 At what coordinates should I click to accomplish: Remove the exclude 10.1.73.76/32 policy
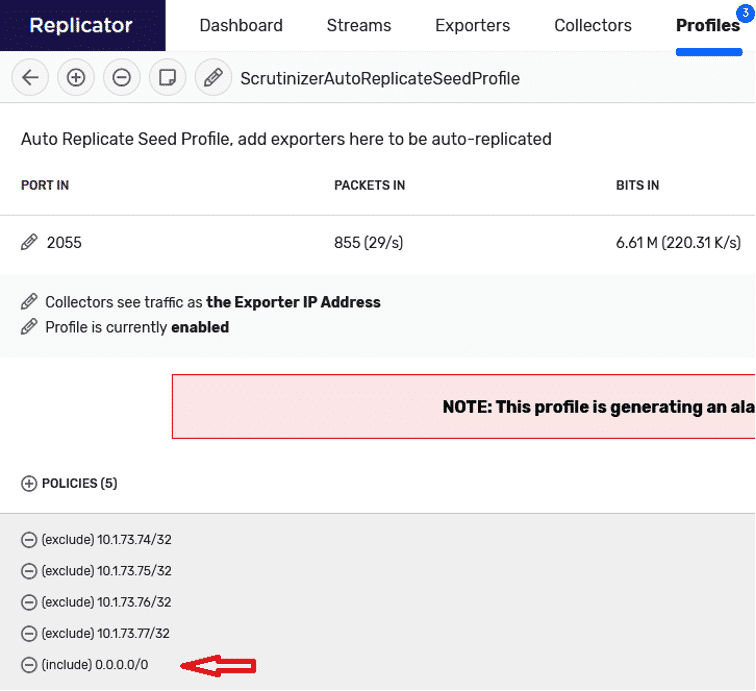29,602
